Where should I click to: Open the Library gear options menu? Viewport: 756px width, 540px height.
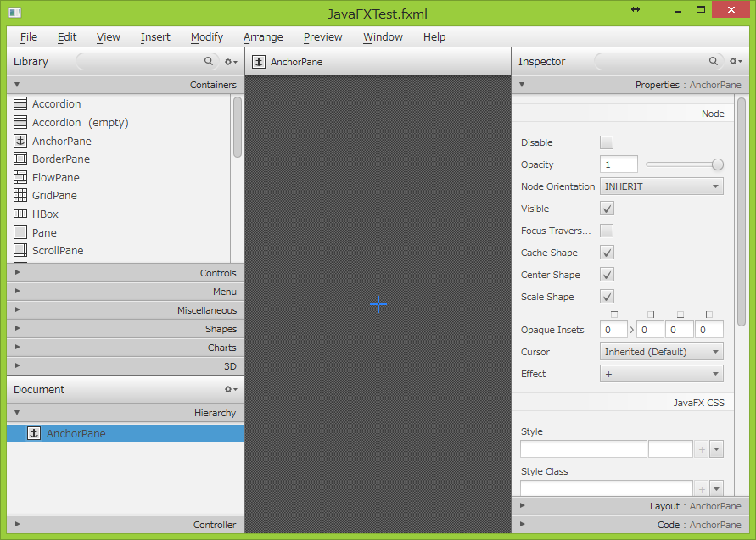pyautogui.click(x=231, y=62)
